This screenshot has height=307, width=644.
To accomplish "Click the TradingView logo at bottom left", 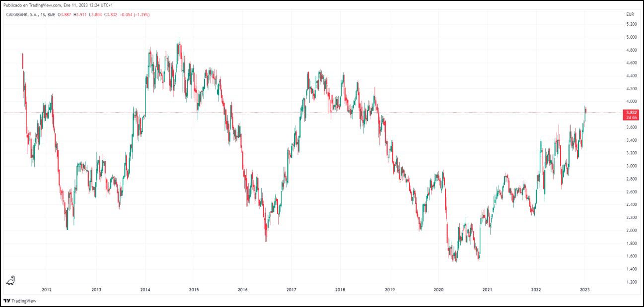I will tap(20, 301).
